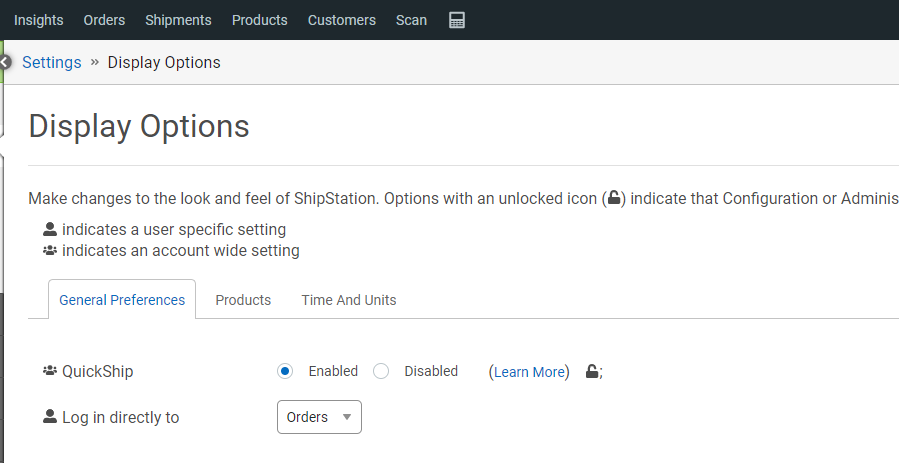Open Orders in the top navigation
899x463 pixels.
[x=104, y=20]
